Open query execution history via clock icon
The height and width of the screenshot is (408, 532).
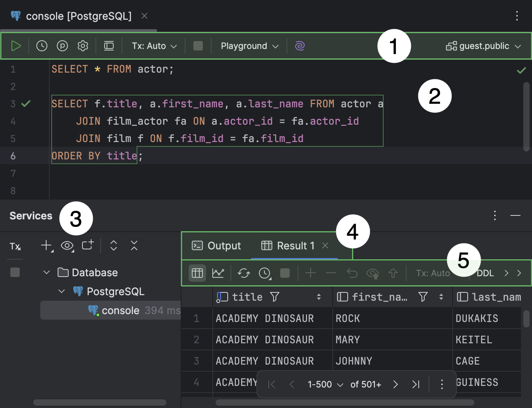tap(42, 46)
